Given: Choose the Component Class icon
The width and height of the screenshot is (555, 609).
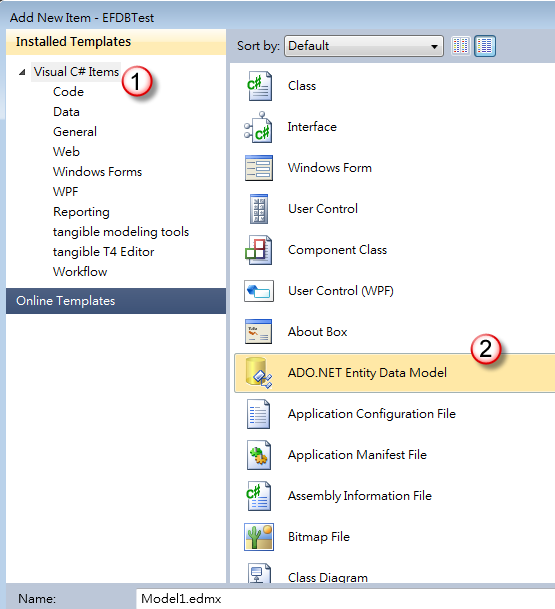Looking at the screenshot, I should [x=259, y=250].
